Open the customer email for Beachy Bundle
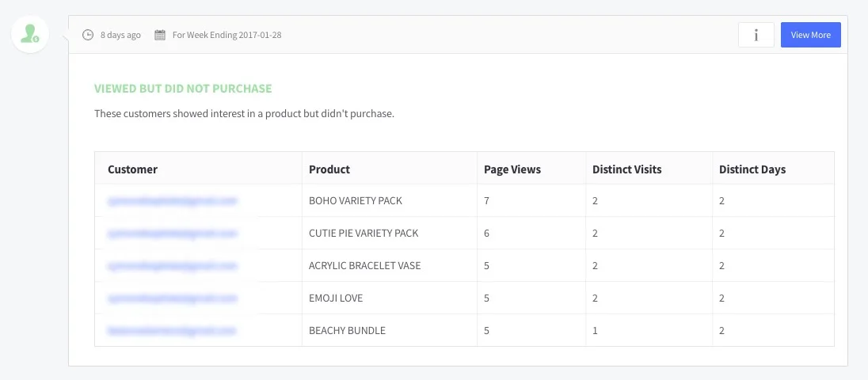 pos(172,331)
